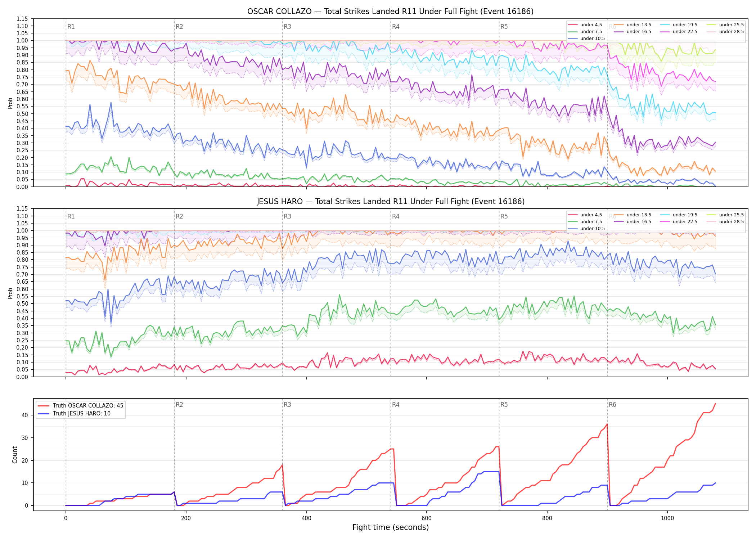The image size is (756, 540).
Task: Click the JESUS HARO chart title
Action: 391,202
